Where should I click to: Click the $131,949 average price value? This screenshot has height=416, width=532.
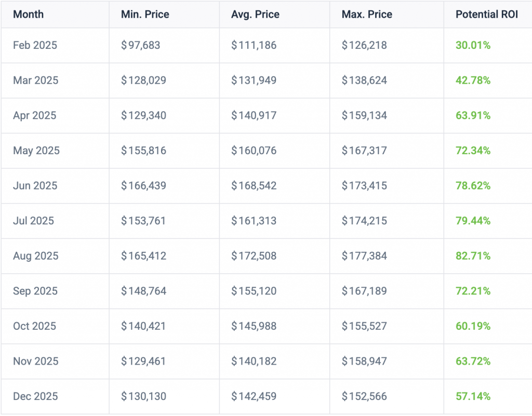[x=254, y=80]
